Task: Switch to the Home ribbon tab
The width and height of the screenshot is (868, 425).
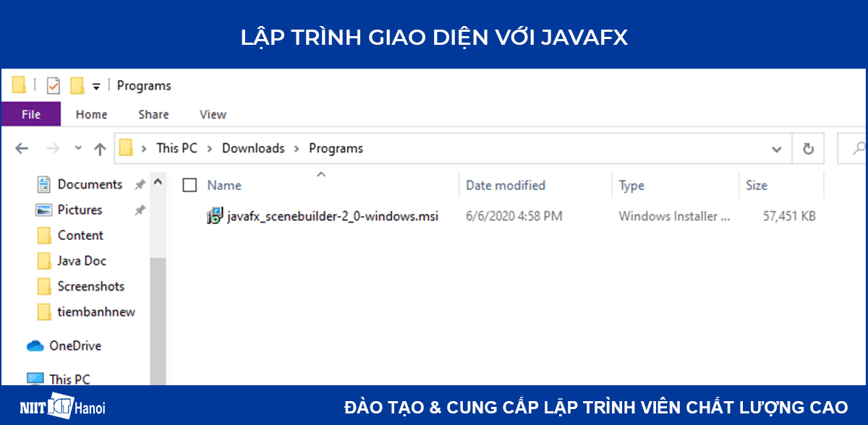Action: pyautogui.click(x=91, y=114)
